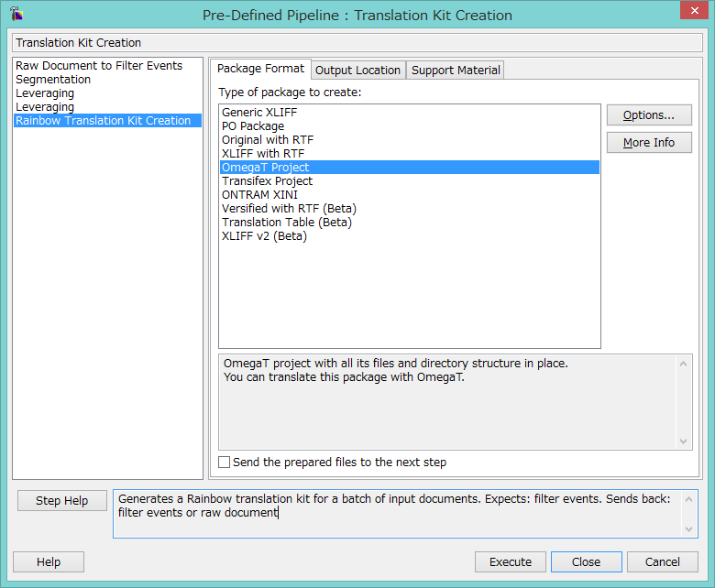Viewport: 715px width, 588px height.
Task: Click the Options... button
Action: 649,115
